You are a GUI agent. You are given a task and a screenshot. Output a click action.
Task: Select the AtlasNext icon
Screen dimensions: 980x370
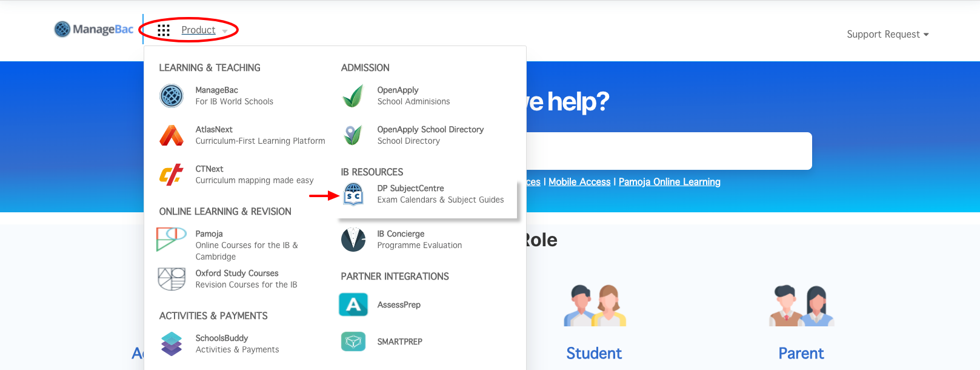pos(172,135)
